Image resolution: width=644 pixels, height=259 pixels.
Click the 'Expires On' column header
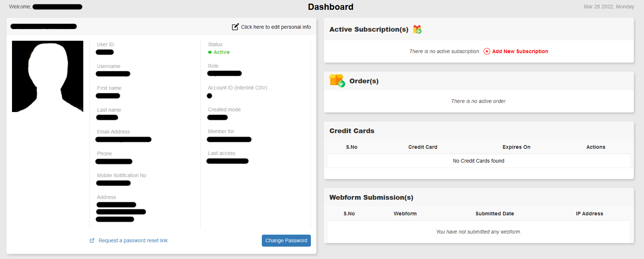click(516, 147)
